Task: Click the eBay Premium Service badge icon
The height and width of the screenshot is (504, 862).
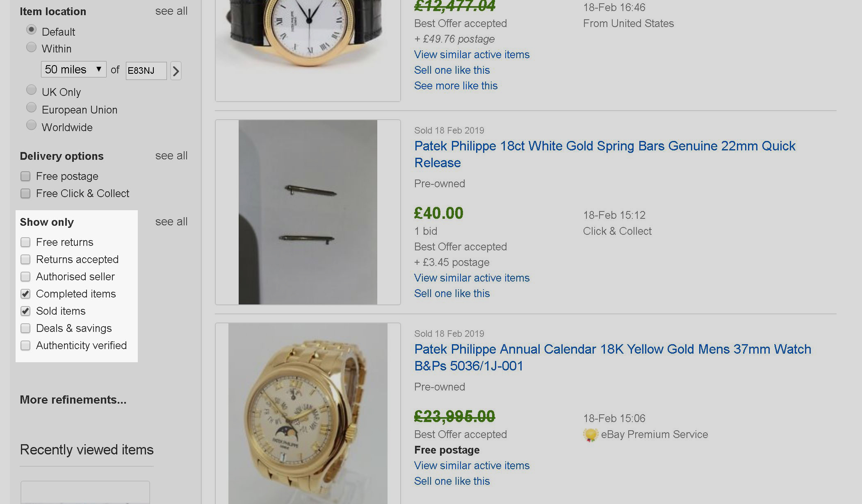Action: (x=591, y=435)
